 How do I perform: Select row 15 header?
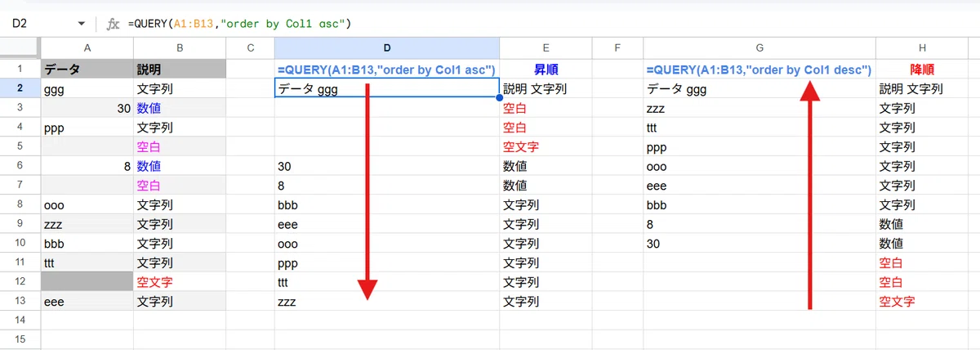[20, 339]
